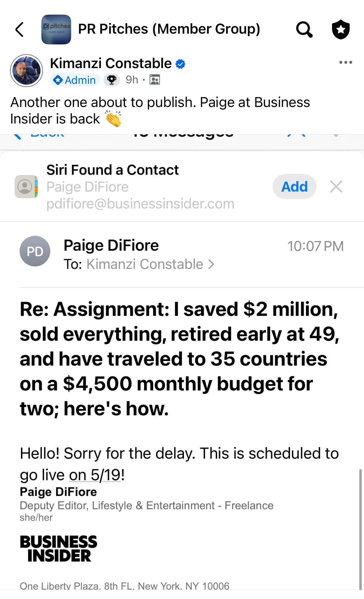Tap the underlined "on 5/19" date link
This screenshot has width=364, height=599.
[95, 475]
